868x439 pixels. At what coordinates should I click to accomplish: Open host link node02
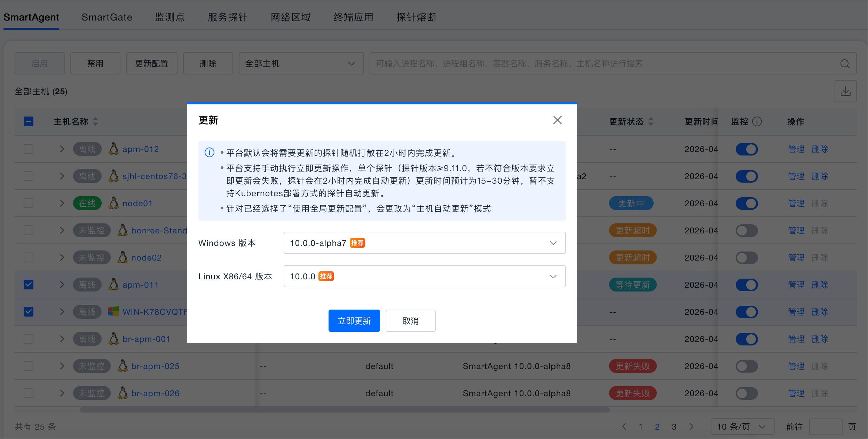point(146,258)
